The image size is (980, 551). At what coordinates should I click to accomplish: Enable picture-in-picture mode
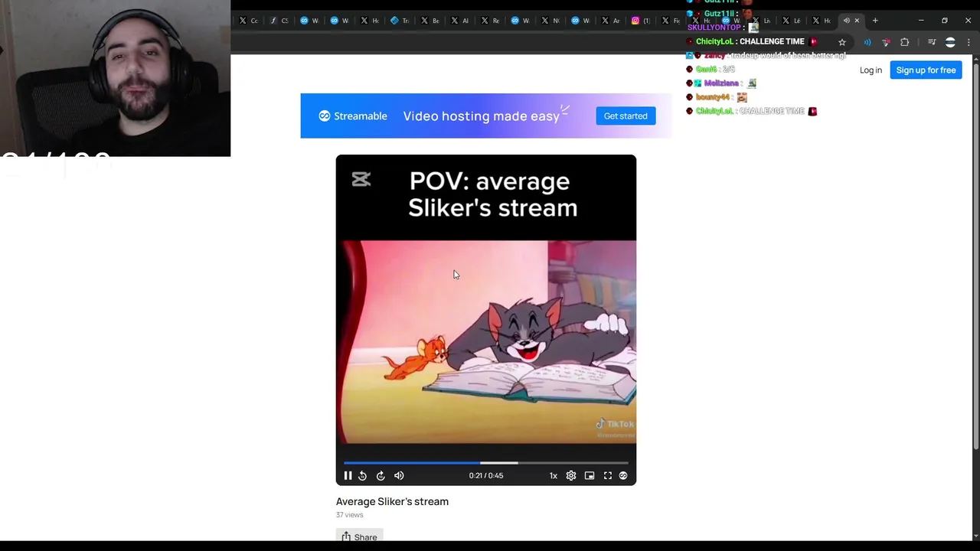pos(590,475)
